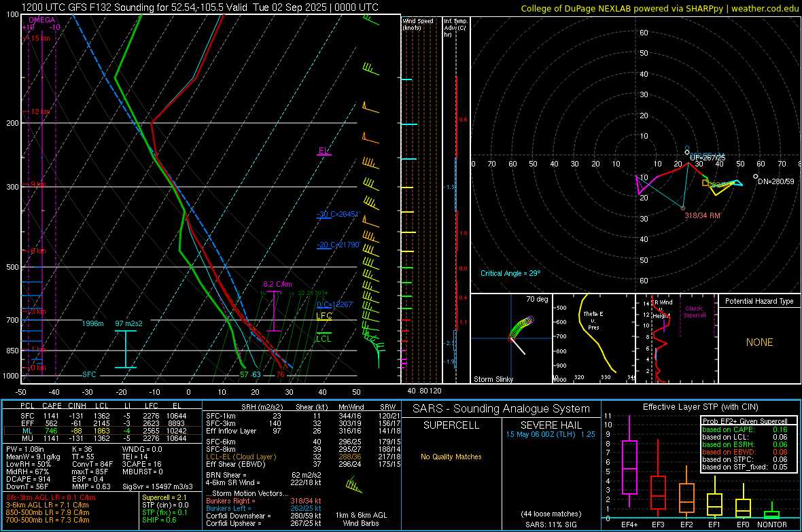This screenshot has width=802, height=532.
Task: Click the 'SARS: 11% SIG' text
Action: tap(551, 525)
